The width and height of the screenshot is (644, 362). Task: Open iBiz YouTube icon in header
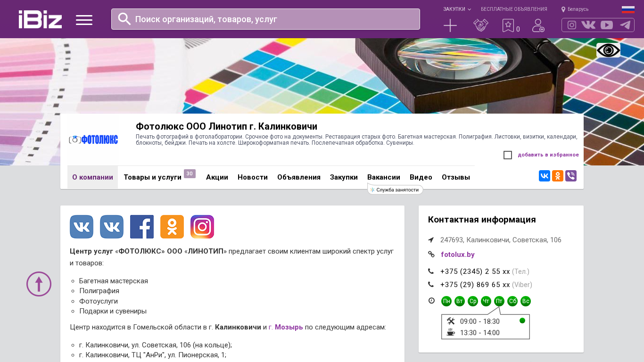607,25
